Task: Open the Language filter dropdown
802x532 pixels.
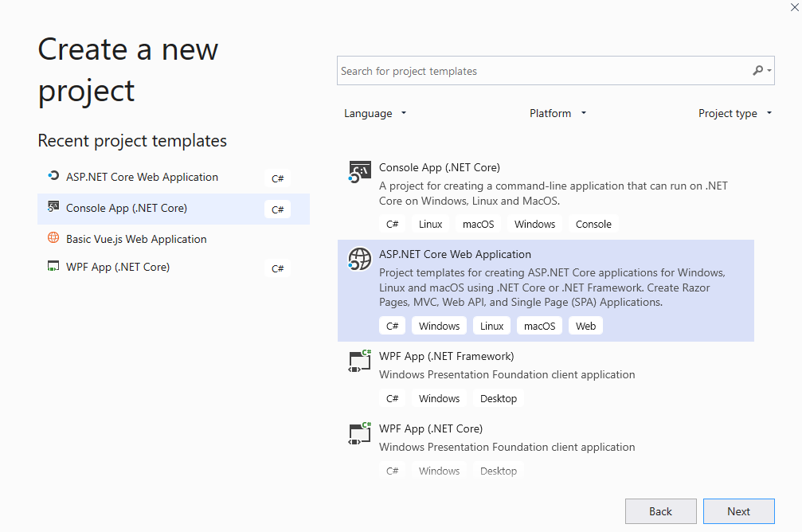Action: click(375, 113)
